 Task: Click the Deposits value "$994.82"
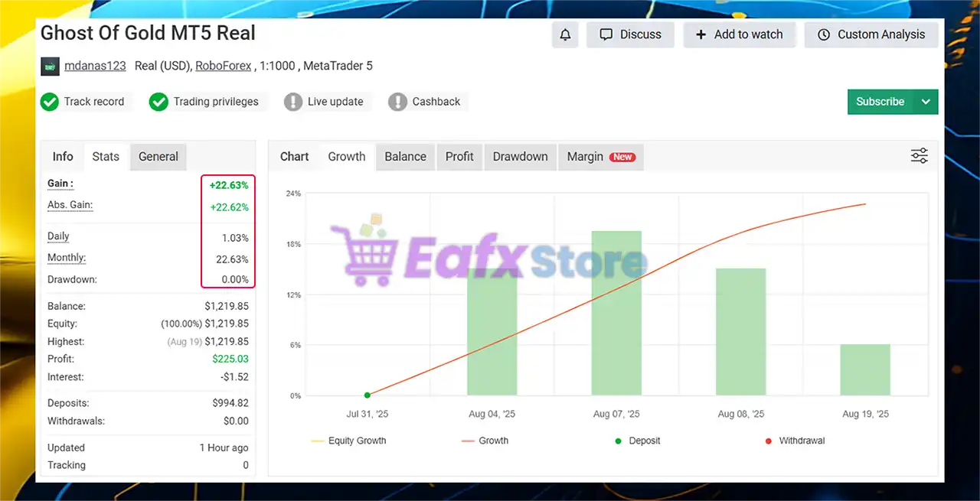click(x=230, y=403)
